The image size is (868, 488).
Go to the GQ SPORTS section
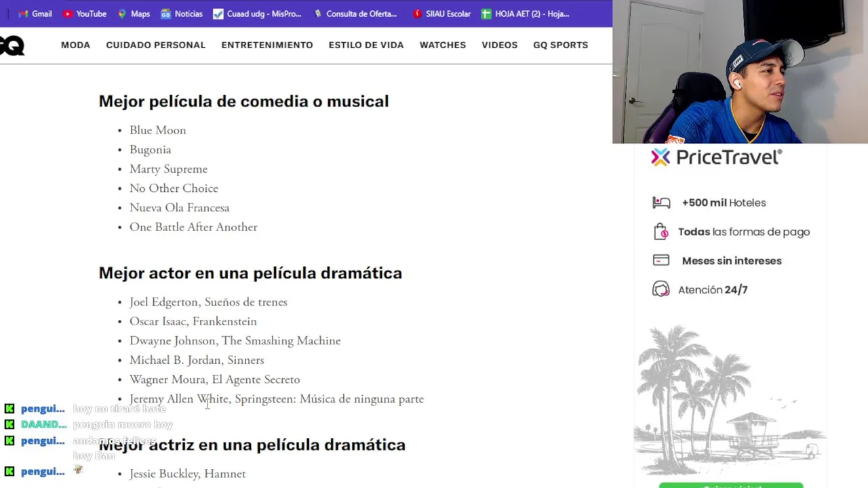pos(561,45)
